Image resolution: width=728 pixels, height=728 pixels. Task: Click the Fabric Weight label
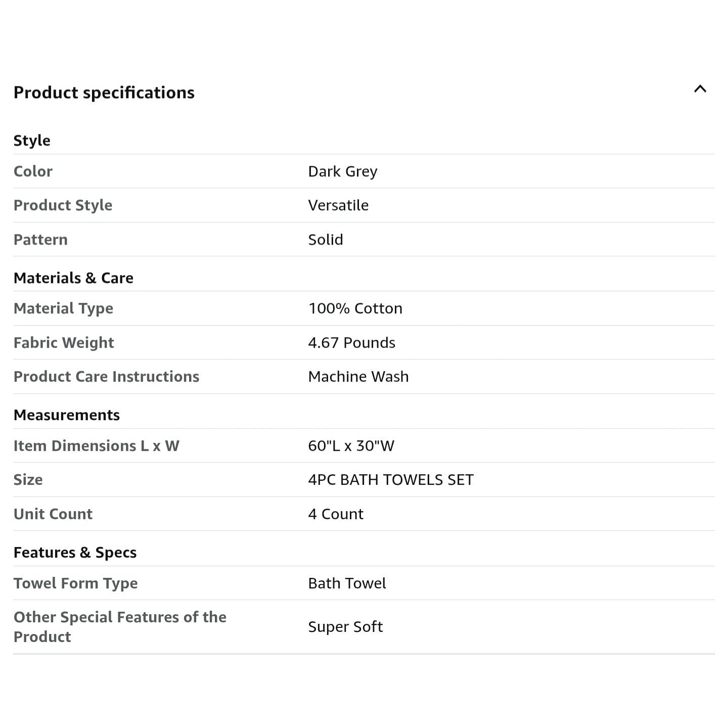tap(64, 343)
